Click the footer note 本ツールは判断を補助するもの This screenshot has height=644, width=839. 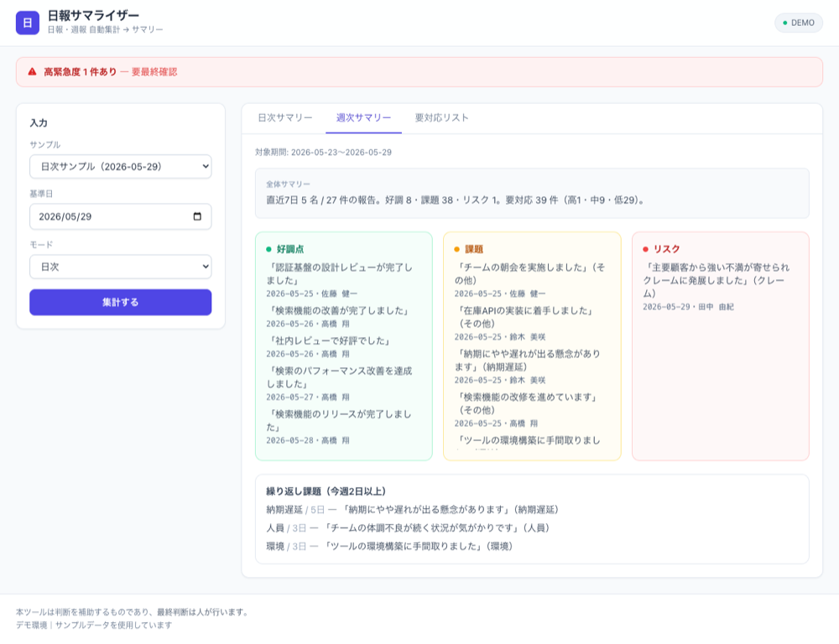[x=133, y=612]
